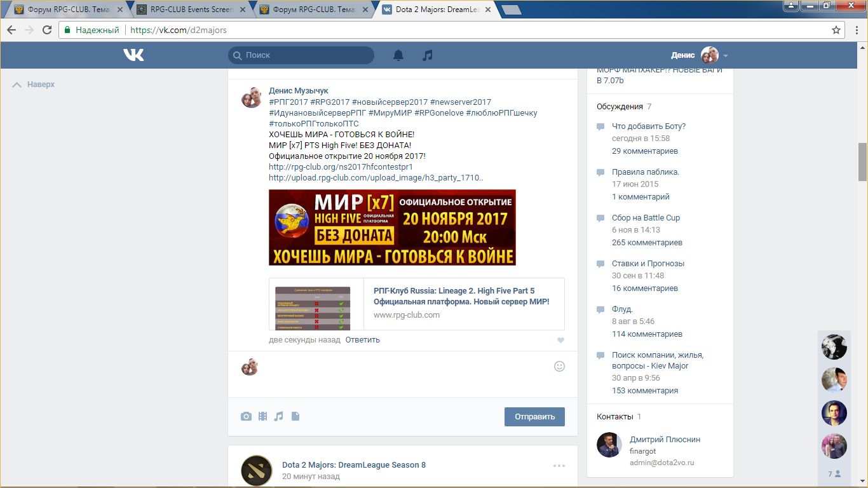
Task: Attach a photo with camera icon
Action: coord(246,416)
